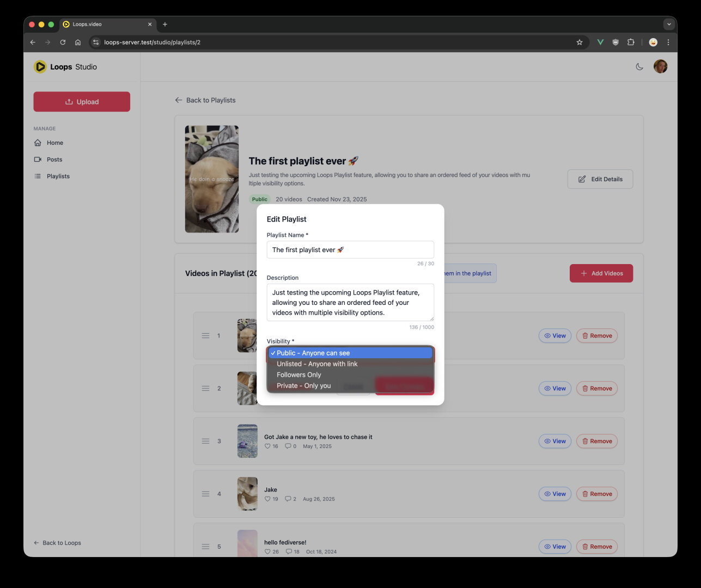
Task: Open Playlists in sidebar
Action: tap(58, 176)
